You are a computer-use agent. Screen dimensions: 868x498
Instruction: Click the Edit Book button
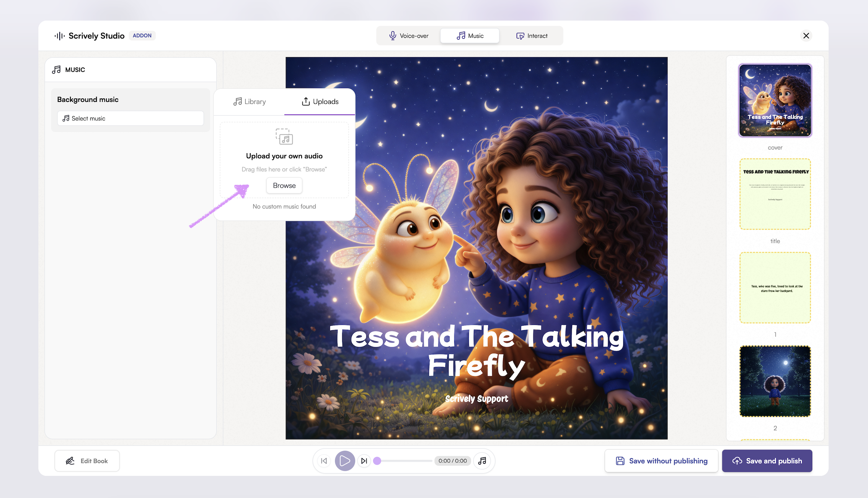pyautogui.click(x=87, y=461)
